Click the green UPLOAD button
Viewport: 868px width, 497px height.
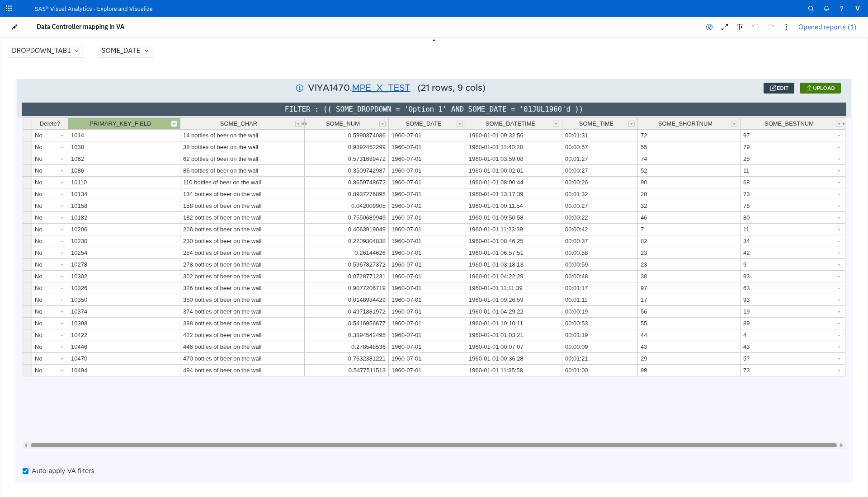820,88
